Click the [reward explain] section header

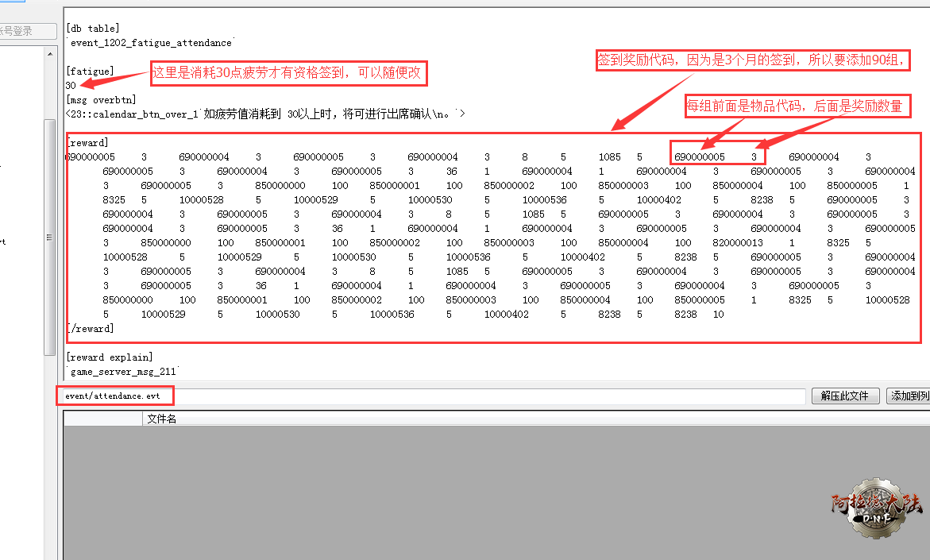(x=110, y=357)
